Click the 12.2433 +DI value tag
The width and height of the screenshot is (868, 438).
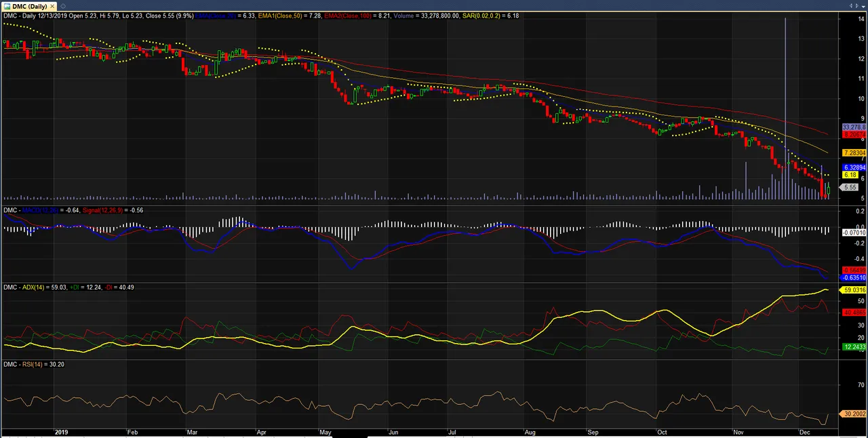[x=854, y=346]
